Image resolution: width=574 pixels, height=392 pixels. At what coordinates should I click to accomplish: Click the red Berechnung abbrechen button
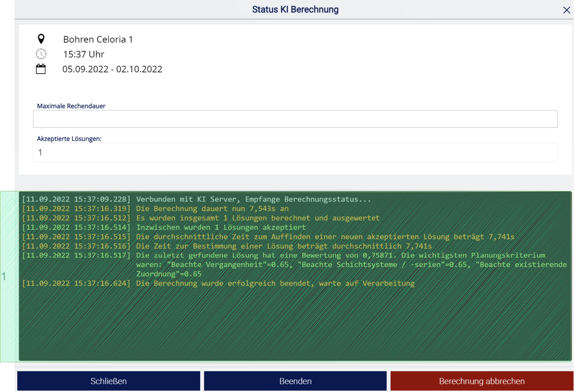click(x=482, y=381)
